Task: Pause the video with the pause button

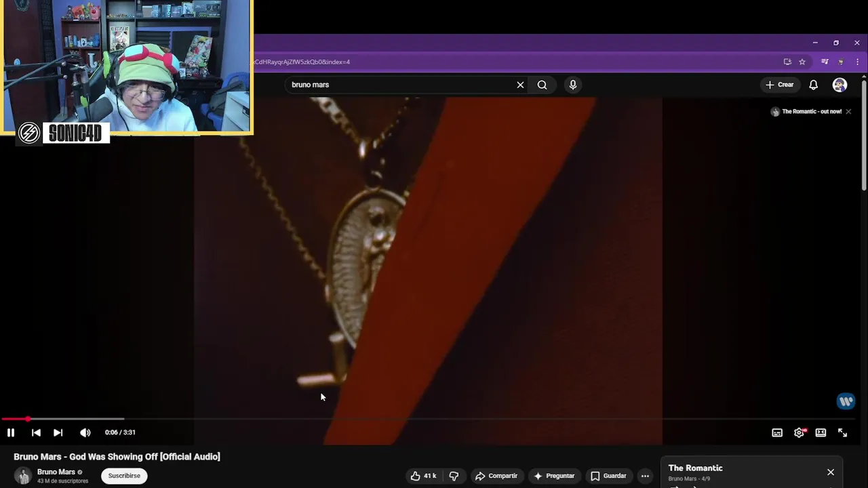Action: [11, 432]
